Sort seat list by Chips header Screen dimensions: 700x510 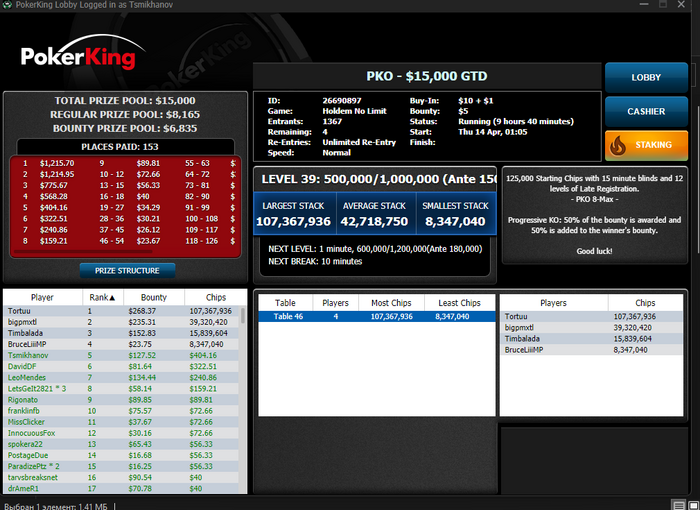click(x=645, y=303)
